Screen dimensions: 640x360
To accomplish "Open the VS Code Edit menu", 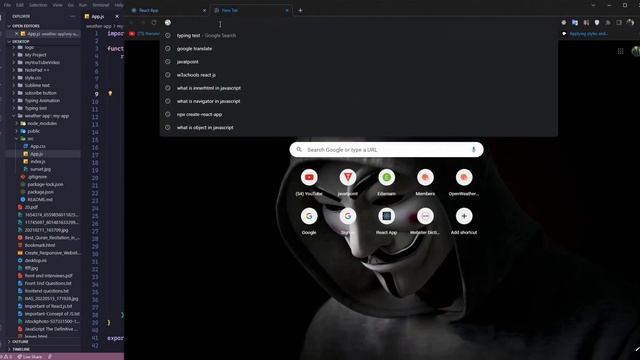I will point(20,5).
